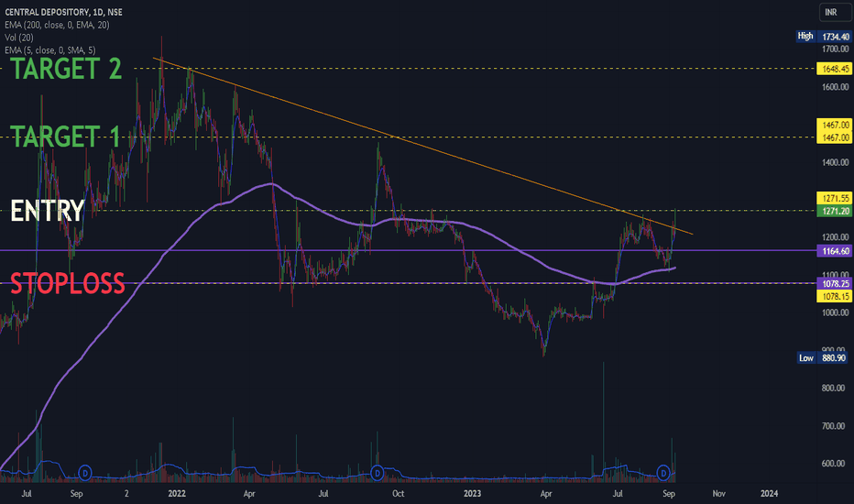Select the Vol (20) indicator legend

[19, 38]
